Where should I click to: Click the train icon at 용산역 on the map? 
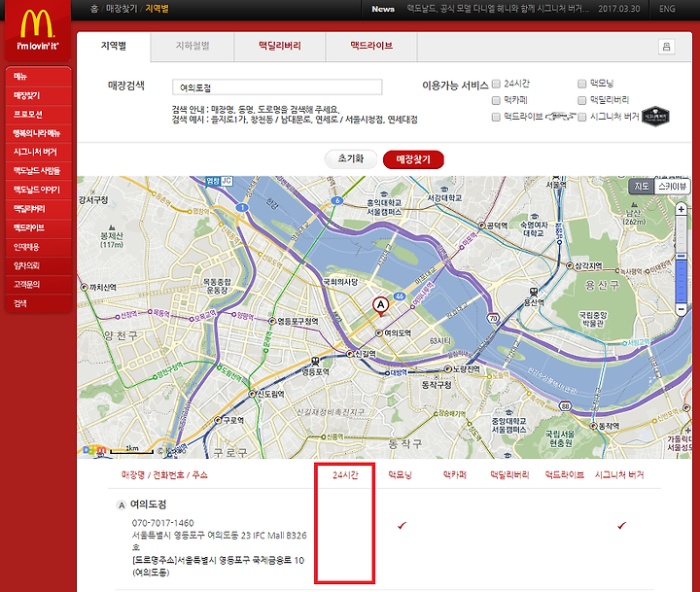533,293
